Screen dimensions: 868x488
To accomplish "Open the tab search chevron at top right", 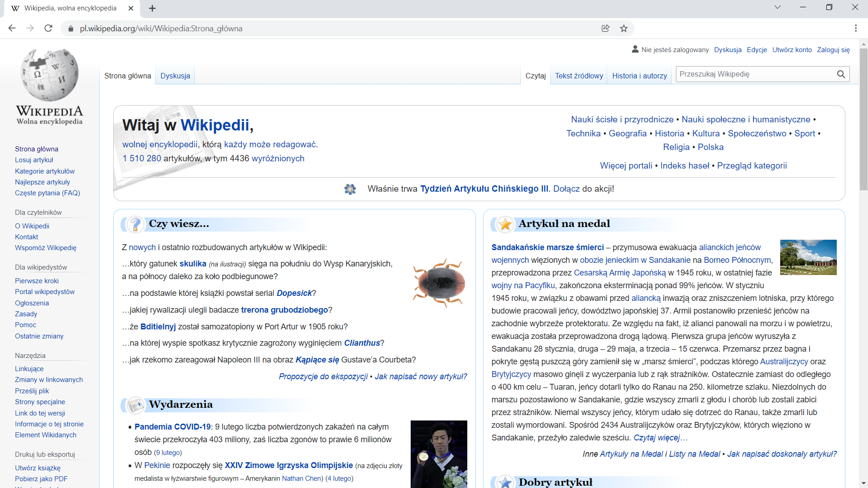I will click(x=777, y=7).
